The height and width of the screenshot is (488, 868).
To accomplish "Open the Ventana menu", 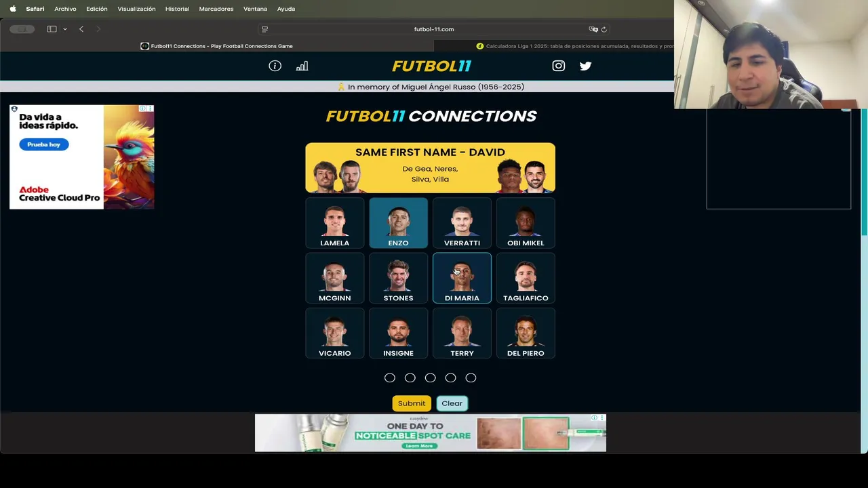I will coord(255,9).
